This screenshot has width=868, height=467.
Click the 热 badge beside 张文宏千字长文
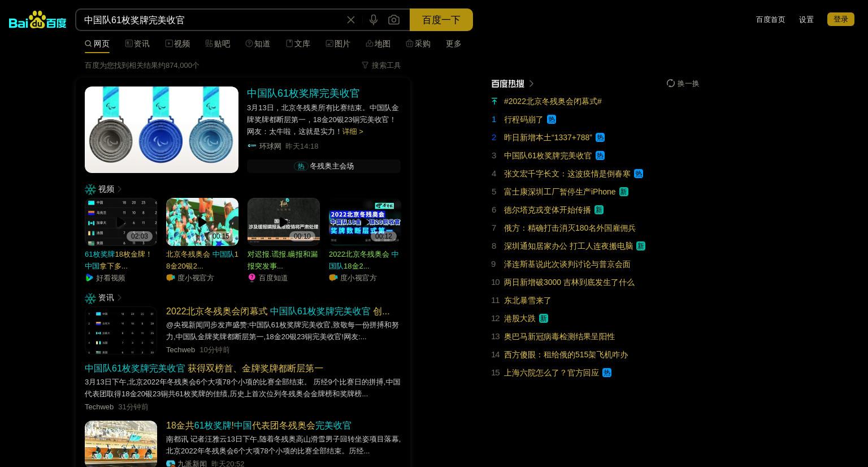point(639,174)
